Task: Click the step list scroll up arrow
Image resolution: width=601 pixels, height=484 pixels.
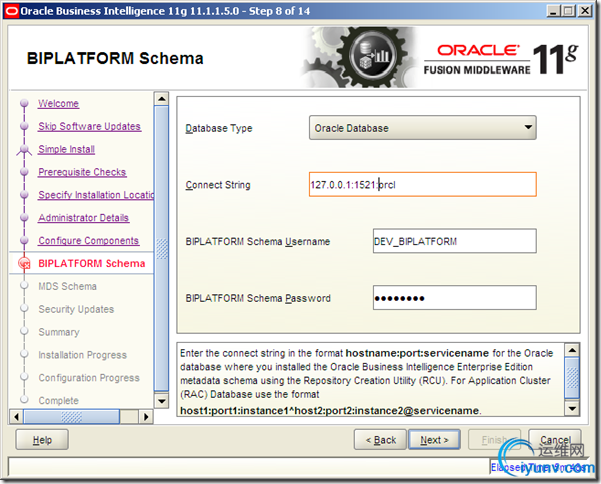Action: coord(161,99)
